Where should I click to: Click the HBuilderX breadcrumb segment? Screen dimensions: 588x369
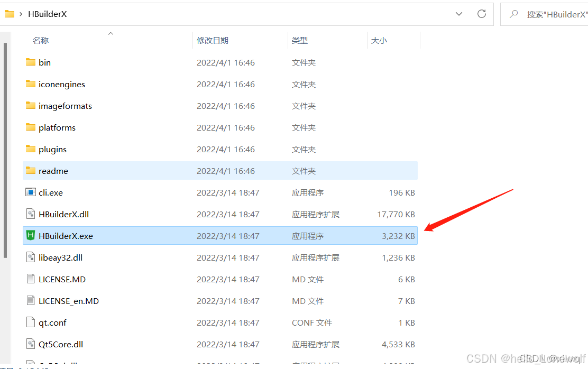pyautogui.click(x=47, y=14)
